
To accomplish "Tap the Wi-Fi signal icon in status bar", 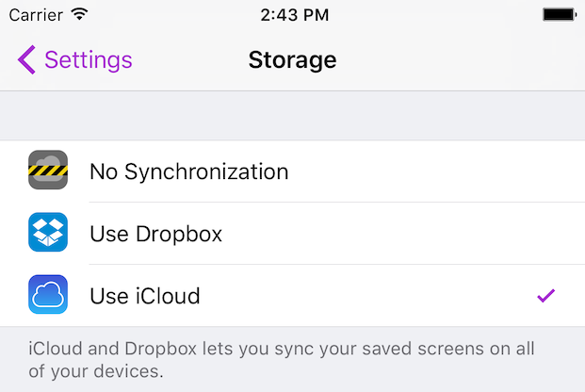I will click(x=79, y=14).
